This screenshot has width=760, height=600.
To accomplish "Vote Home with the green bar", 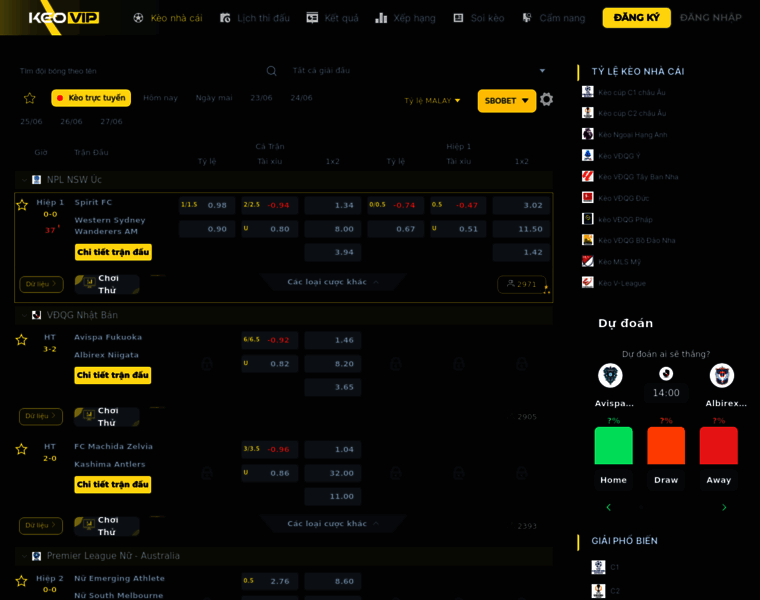I will (613, 445).
